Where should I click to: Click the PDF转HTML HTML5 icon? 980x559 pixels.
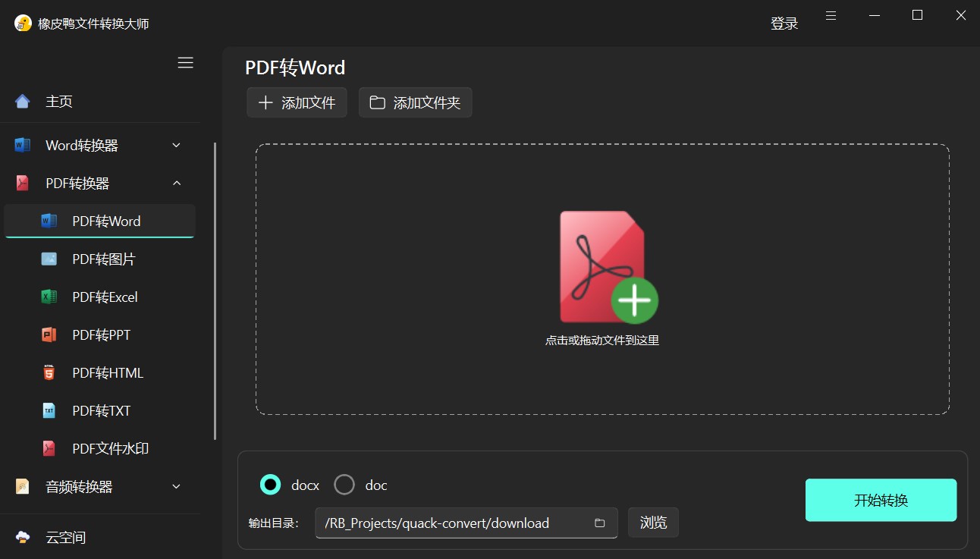pyautogui.click(x=49, y=372)
